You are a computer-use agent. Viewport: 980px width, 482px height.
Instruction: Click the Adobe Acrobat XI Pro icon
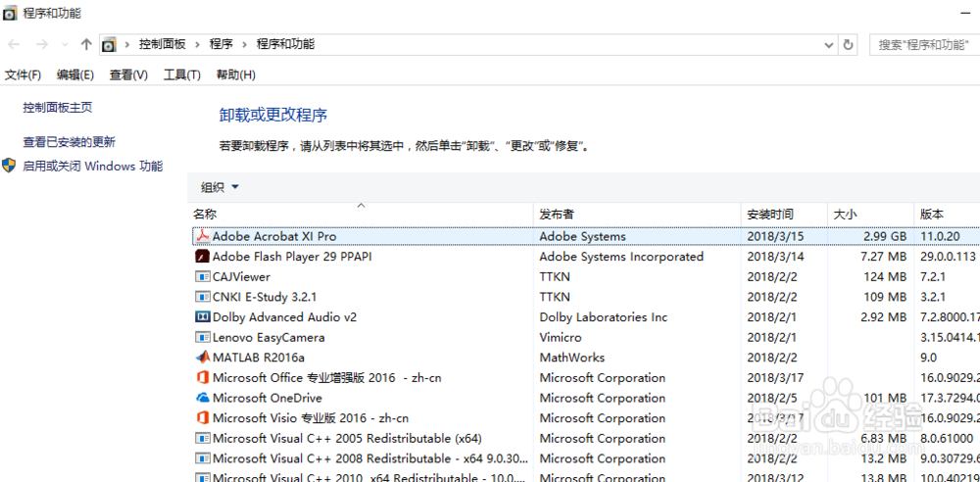click(203, 236)
